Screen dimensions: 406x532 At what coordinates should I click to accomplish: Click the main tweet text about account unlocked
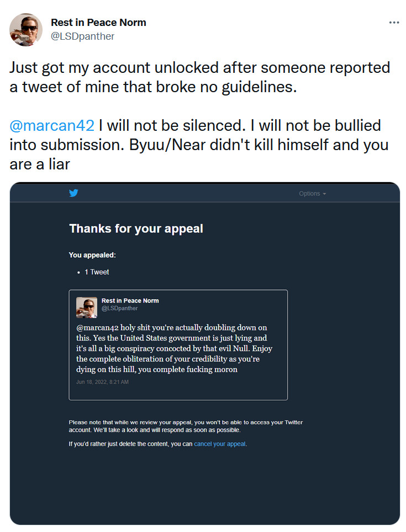(x=199, y=77)
